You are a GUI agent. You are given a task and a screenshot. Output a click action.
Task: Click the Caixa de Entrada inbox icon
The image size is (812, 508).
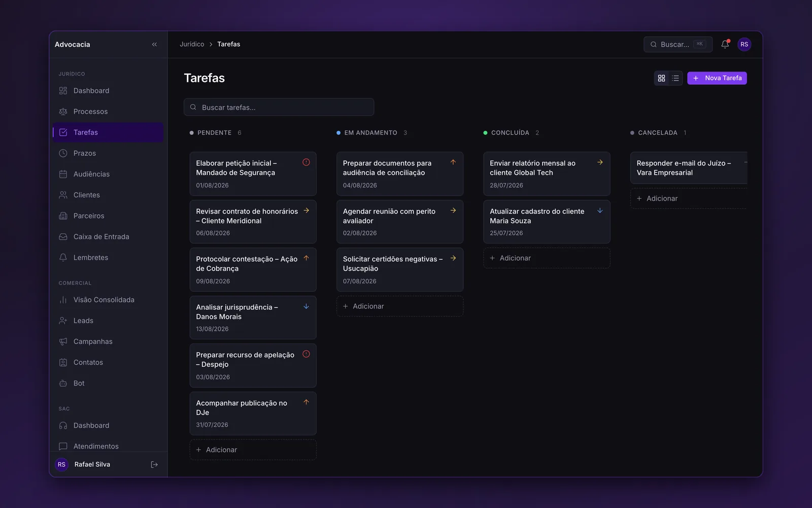tap(63, 237)
